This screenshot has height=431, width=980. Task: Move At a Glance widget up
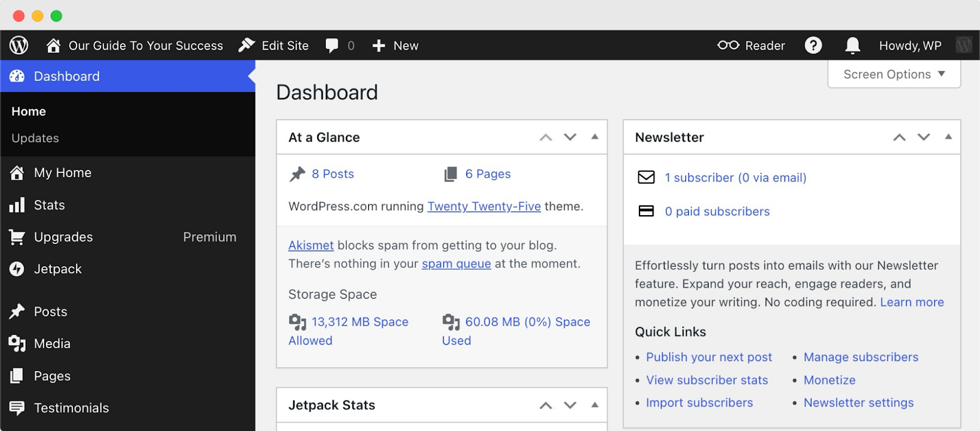click(x=546, y=137)
